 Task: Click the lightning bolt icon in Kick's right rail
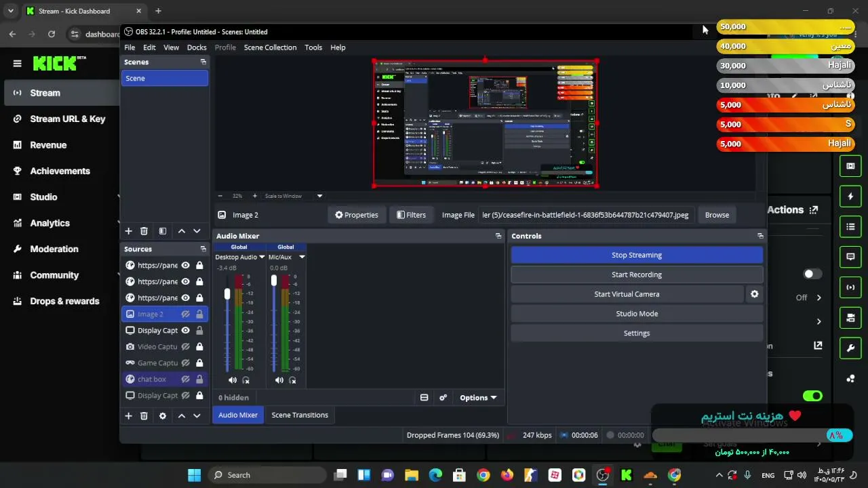[850, 197]
